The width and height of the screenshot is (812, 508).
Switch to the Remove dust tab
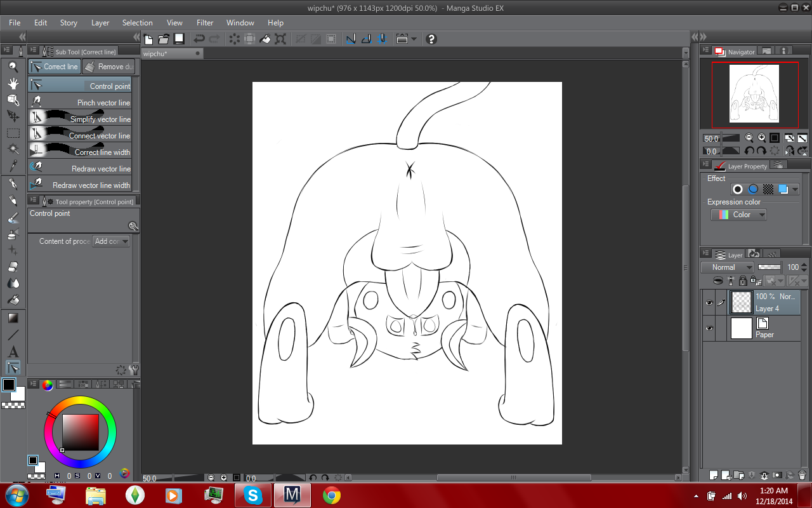coord(108,67)
